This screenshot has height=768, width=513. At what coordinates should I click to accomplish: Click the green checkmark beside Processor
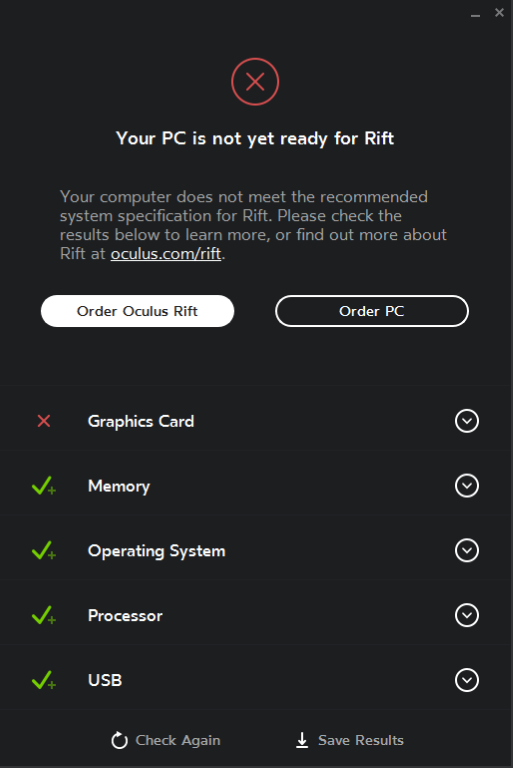pos(44,615)
